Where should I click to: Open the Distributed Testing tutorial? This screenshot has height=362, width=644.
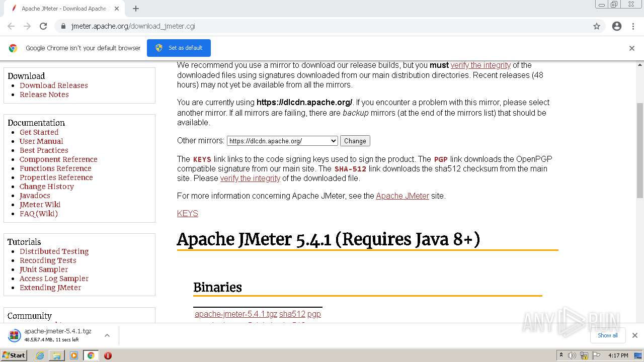pos(54,251)
